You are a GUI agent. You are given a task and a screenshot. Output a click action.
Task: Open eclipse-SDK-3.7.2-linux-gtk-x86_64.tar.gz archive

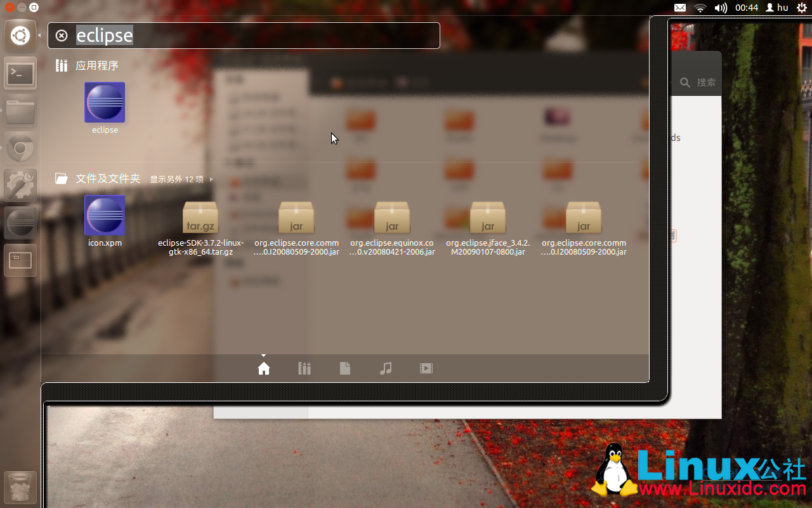pyautogui.click(x=200, y=229)
